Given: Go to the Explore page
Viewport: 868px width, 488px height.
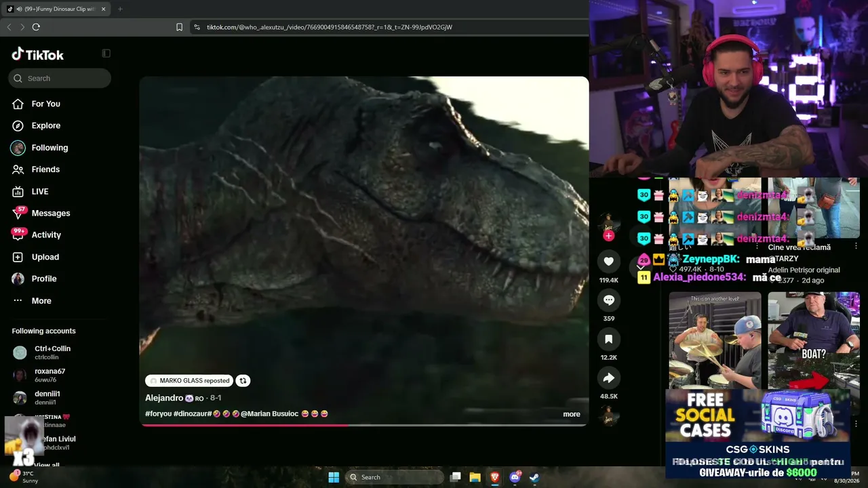Looking at the screenshot, I should [x=45, y=125].
